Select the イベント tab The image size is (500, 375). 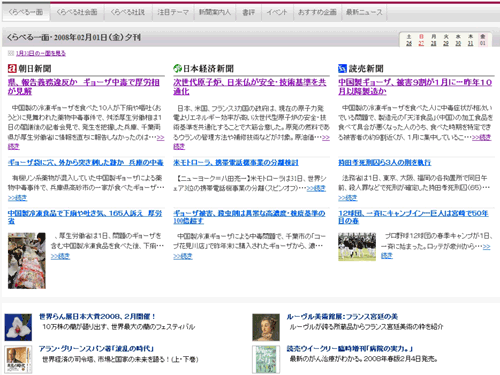pyautogui.click(x=277, y=12)
